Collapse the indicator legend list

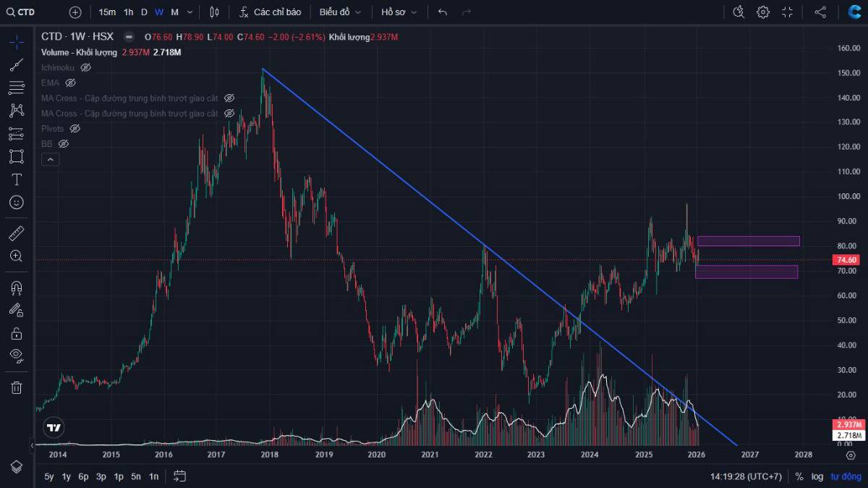click(x=50, y=160)
